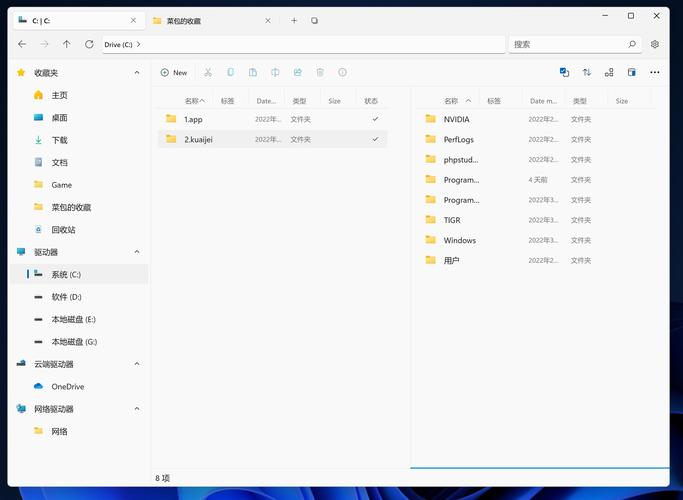683x500 pixels.
Task: Open the Sort options arrows icon
Action: coord(587,72)
